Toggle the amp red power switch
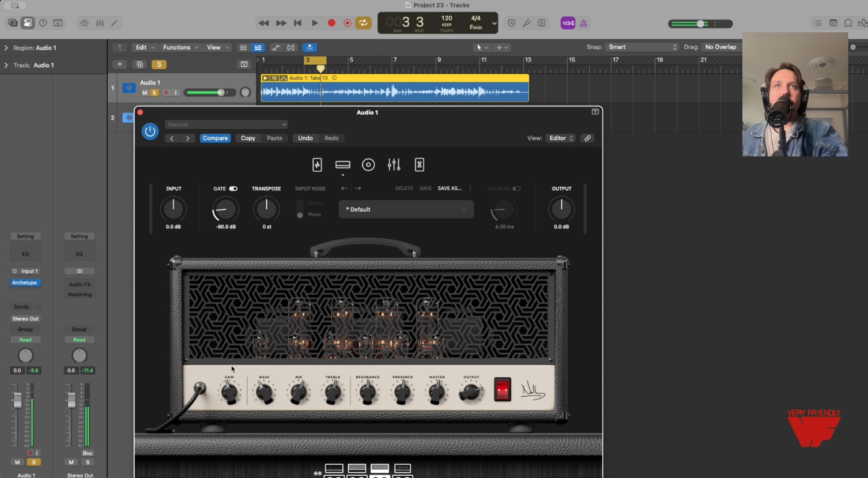 click(x=503, y=390)
